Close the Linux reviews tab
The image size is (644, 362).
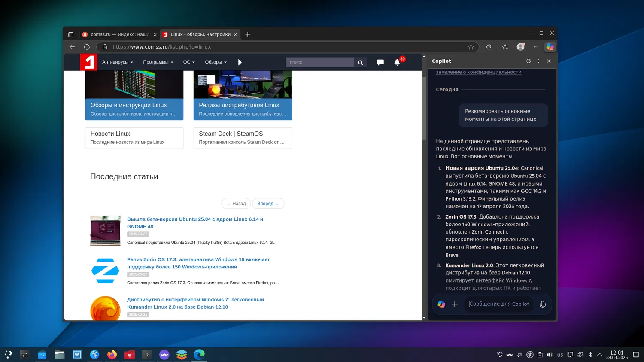pyautogui.click(x=235, y=34)
